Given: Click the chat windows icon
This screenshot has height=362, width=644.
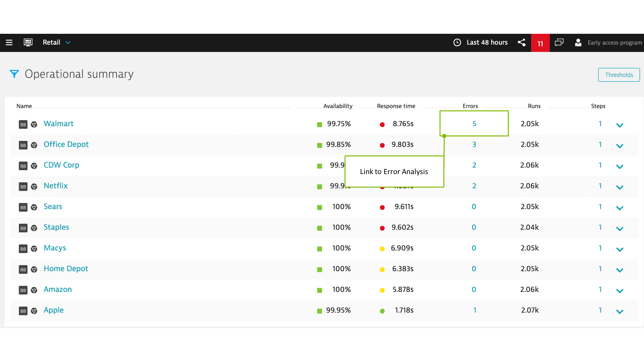Looking at the screenshot, I should click(x=559, y=42).
